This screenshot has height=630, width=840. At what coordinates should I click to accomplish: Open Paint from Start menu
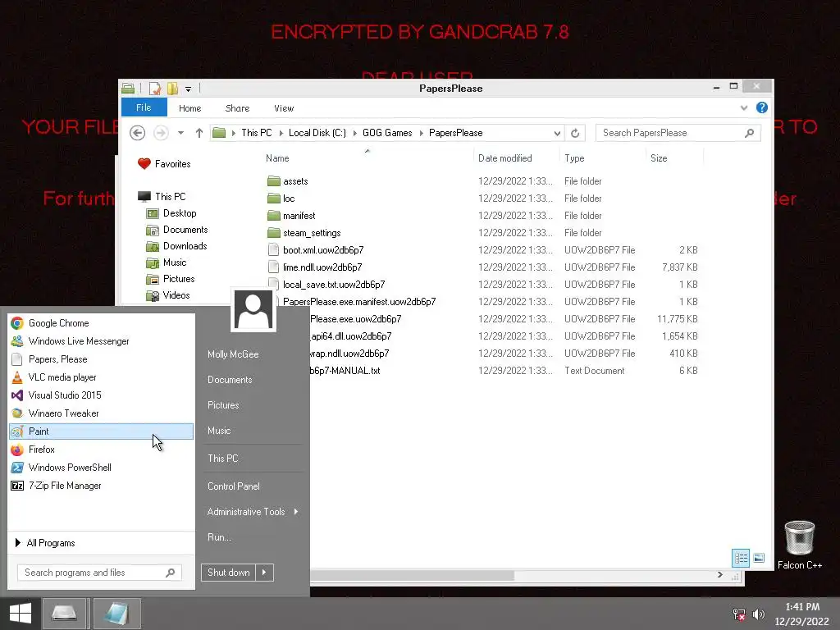click(x=101, y=431)
